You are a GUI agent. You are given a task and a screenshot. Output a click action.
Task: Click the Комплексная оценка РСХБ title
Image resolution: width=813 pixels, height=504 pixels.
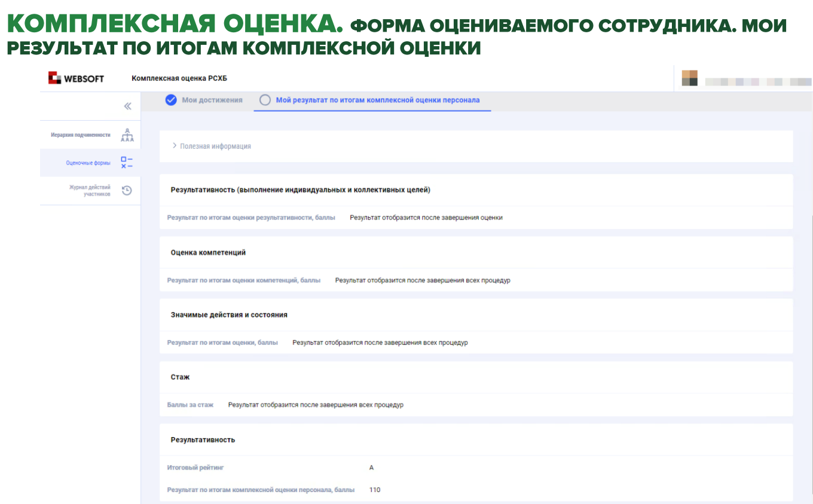[179, 78]
